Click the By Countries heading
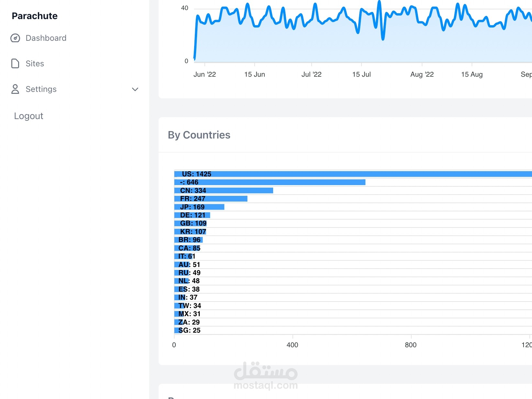This screenshot has width=532, height=399. pos(199,135)
